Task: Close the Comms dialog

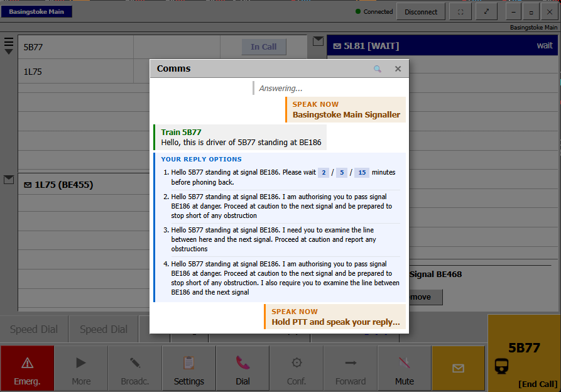Action: (x=398, y=68)
